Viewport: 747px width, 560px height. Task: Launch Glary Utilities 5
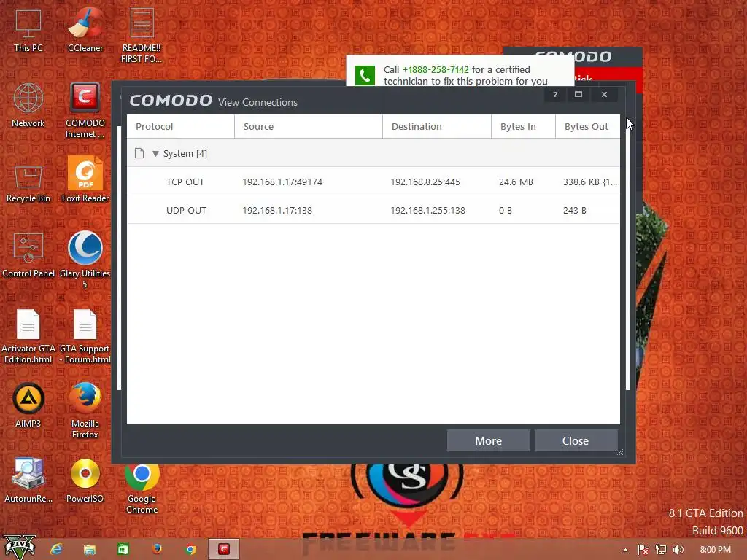pyautogui.click(x=85, y=260)
